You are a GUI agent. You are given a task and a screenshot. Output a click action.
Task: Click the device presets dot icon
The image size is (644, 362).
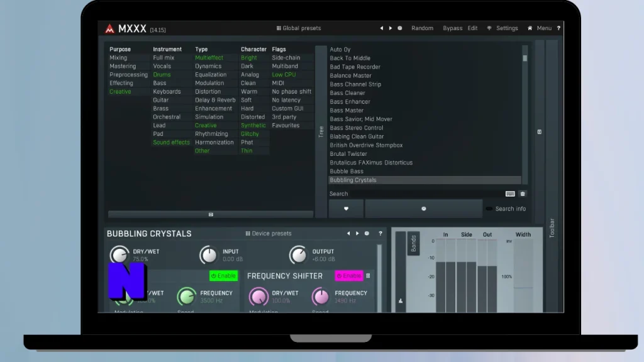pos(367,234)
